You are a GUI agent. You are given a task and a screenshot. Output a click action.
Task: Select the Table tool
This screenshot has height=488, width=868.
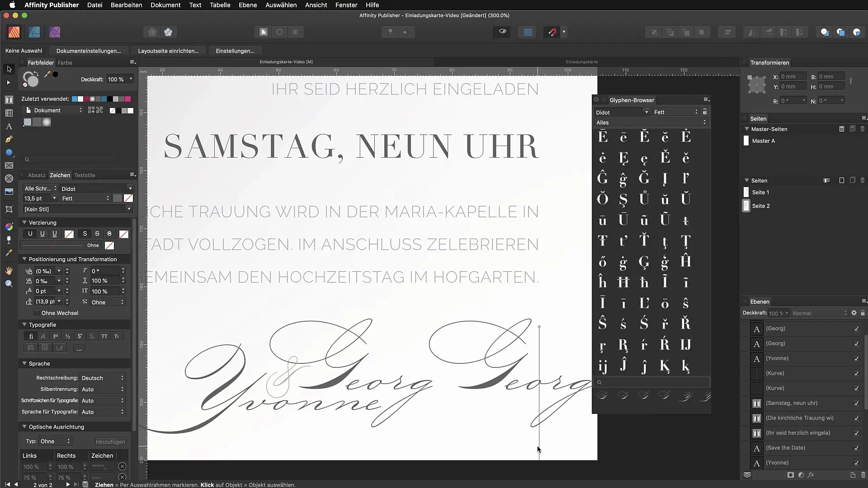[9, 113]
